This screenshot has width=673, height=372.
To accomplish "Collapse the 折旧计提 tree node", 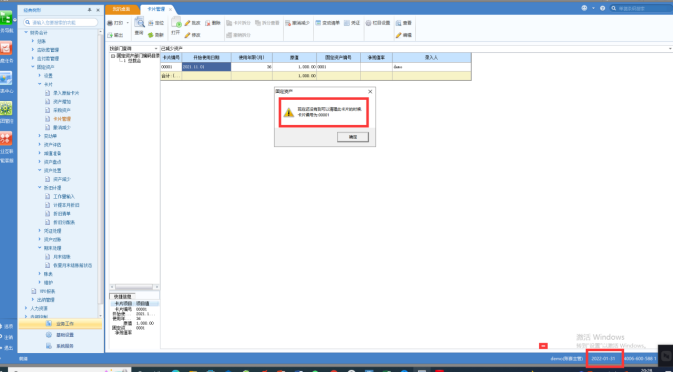I will pos(39,188).
